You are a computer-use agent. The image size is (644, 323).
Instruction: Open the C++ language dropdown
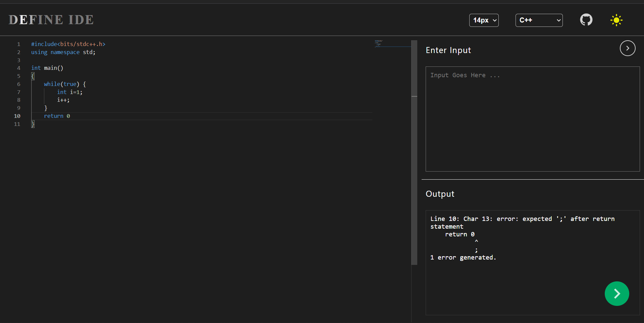pyautogui.click(x=539, y=20)
